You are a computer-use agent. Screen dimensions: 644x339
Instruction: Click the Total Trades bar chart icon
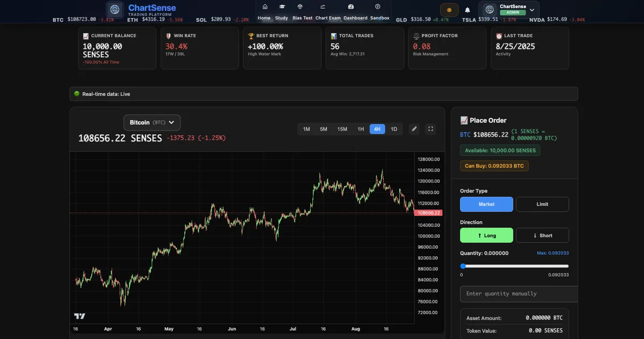334,36
